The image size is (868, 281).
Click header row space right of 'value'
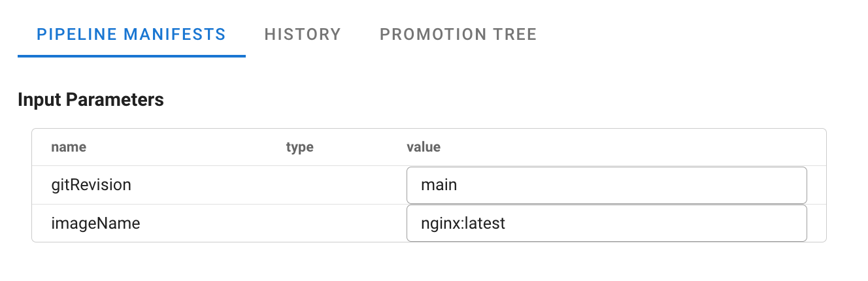pos(621,147)
